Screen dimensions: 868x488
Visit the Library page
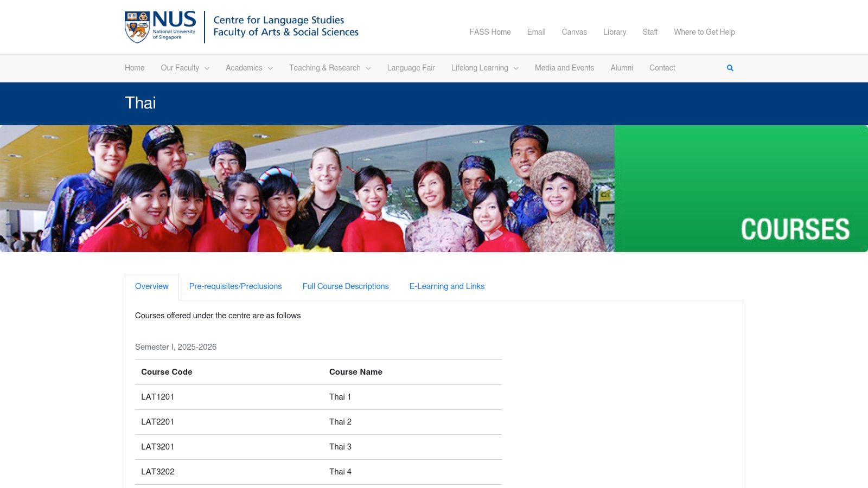[614, 32]
